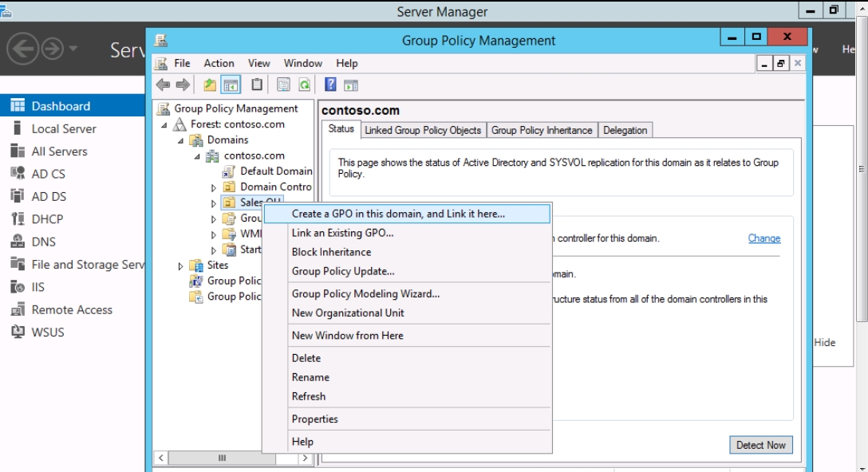This screenshot has height=472, width=868.
Task: Click the Refresh toolbar icon
Action: click(x=304, y=85)
